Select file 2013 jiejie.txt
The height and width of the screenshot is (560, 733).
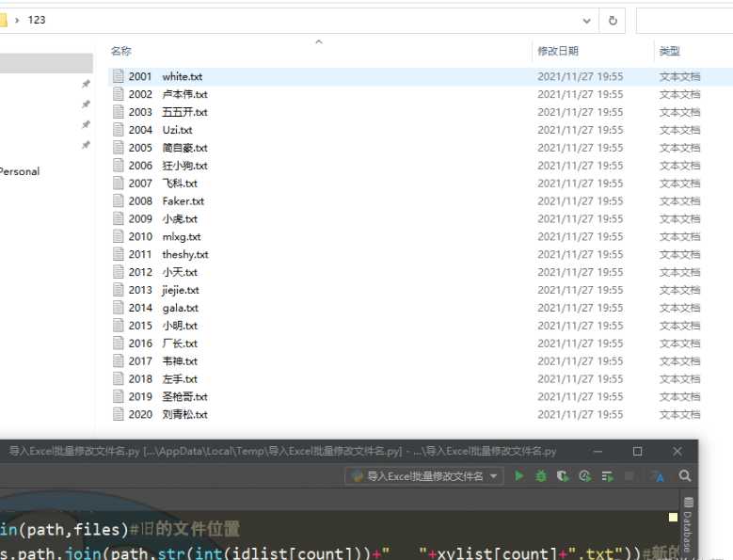[164, 290]
